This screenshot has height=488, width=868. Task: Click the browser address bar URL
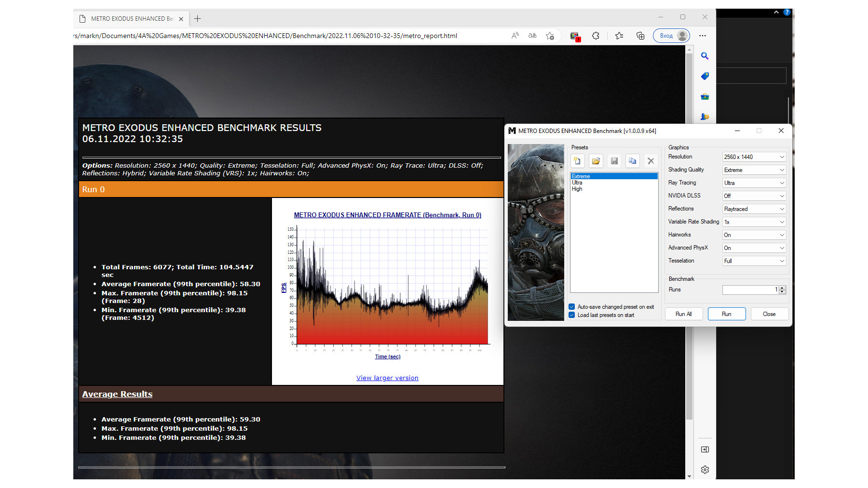265,36
